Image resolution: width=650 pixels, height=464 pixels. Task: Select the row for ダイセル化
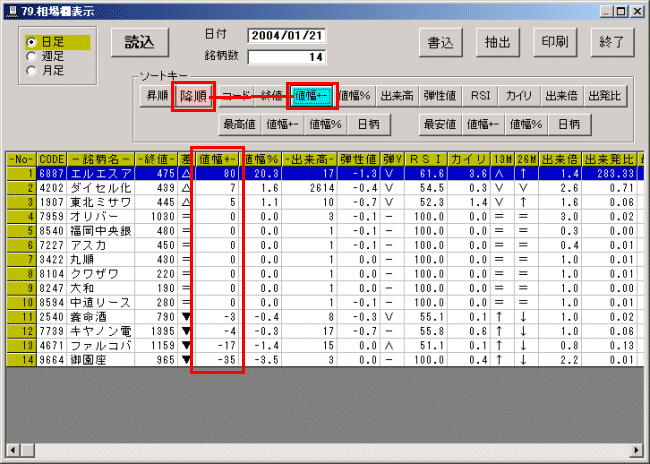tap(325, 188)
